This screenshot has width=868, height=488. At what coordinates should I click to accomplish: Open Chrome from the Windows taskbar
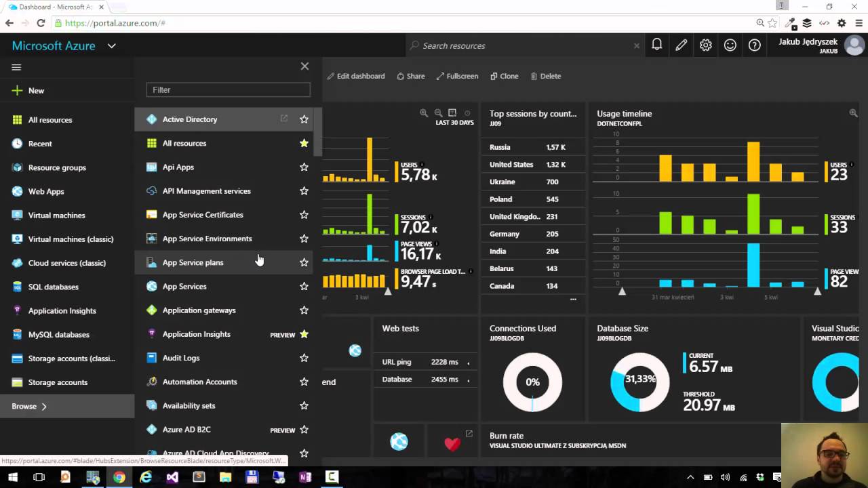(119, 477)
